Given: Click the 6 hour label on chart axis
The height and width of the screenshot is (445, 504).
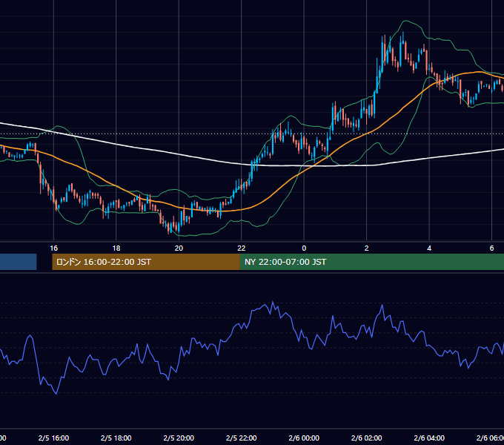Looking at the screenshot, I should tap(492, 248).
